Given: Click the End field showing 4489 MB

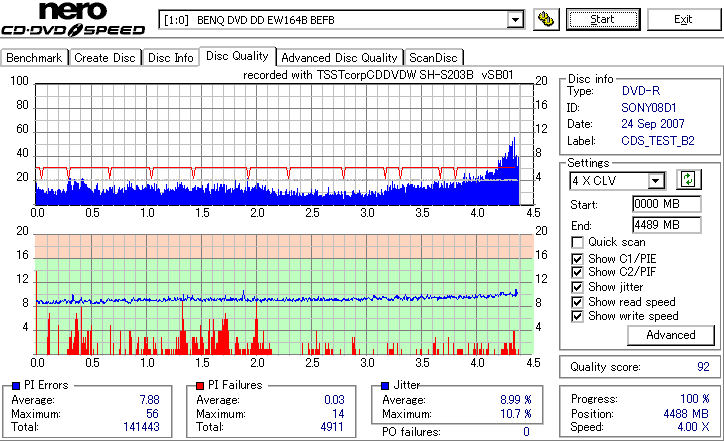Looking at the screenshot, I should [x=667, y=225].
